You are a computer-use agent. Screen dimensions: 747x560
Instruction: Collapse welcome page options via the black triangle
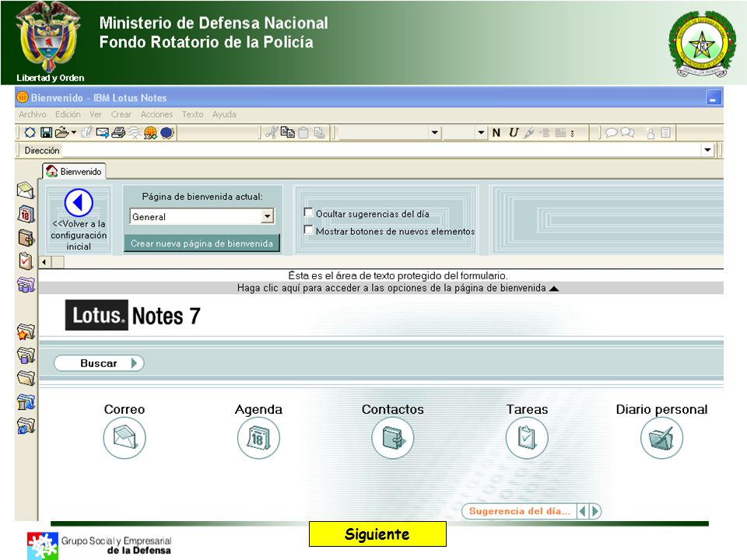pos(554,289)
